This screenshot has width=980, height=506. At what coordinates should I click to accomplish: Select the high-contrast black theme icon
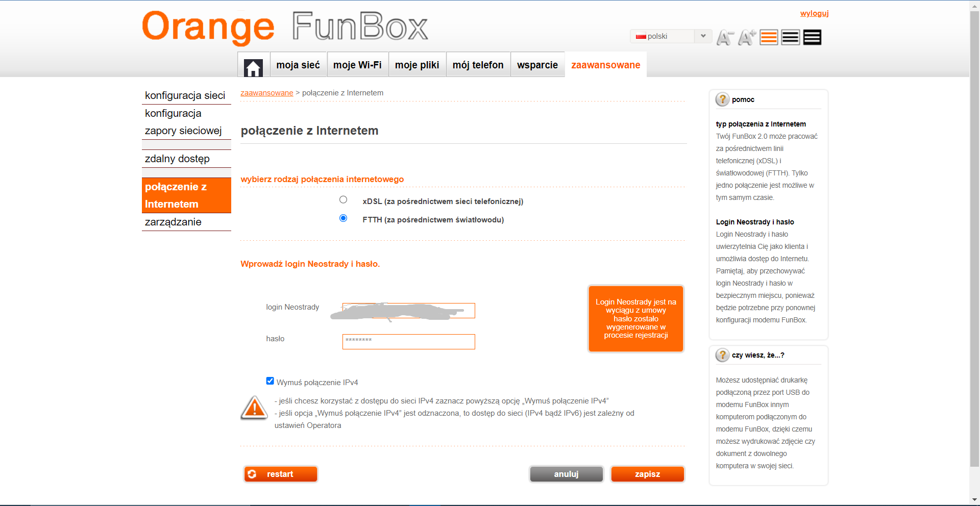coord(812,37)
